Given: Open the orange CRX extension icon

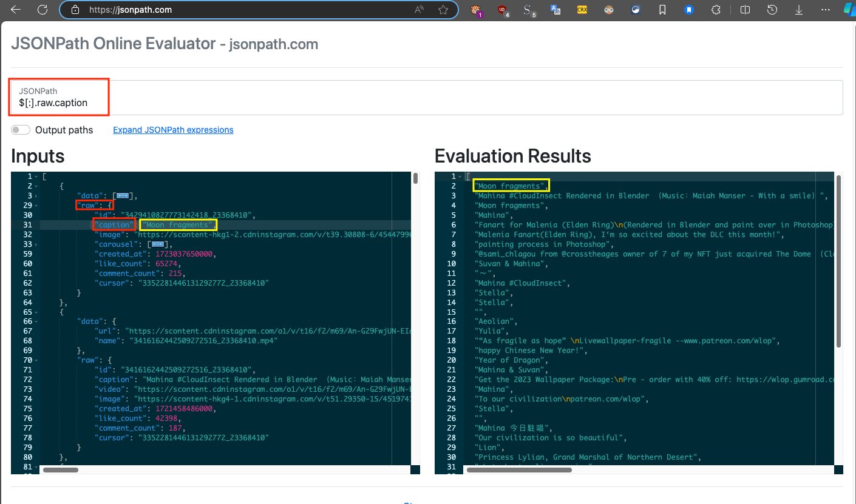Looking at the screenshot, I should [582, 10].
